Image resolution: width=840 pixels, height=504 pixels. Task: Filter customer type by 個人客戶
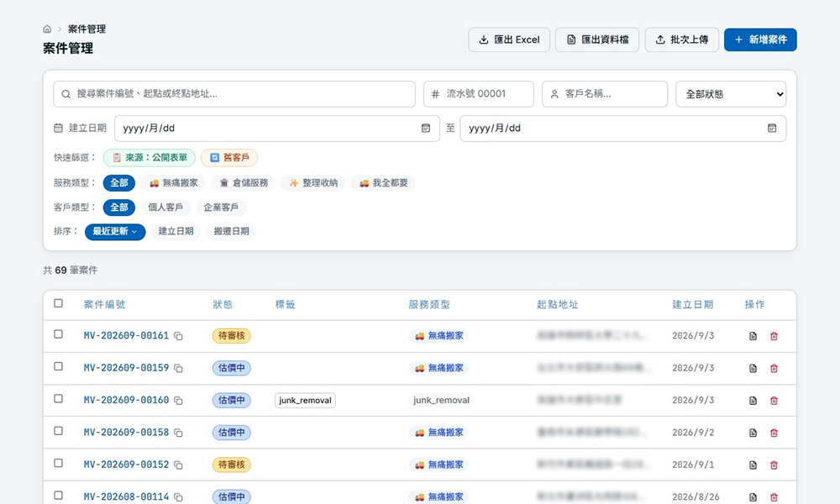(x=165, y=207)
